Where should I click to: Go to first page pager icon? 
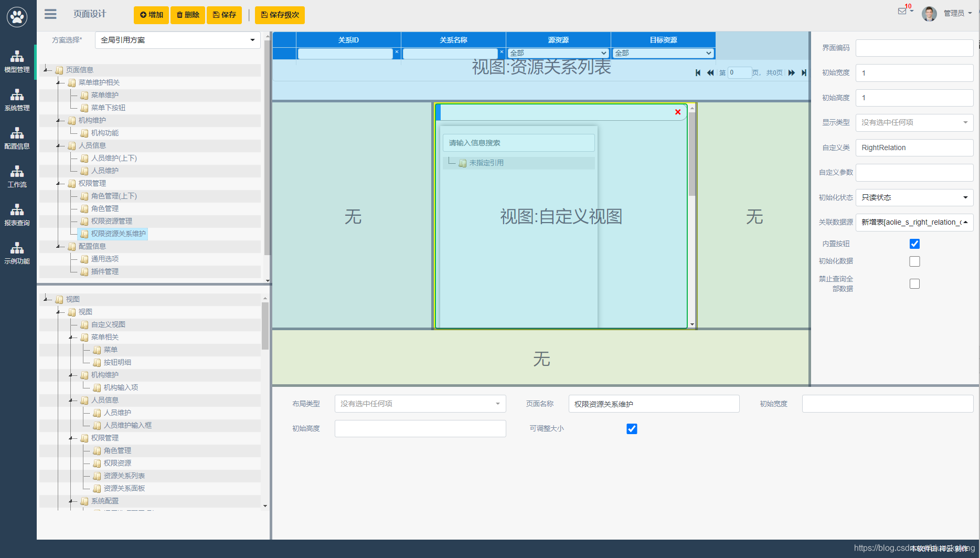pos(698,73)
